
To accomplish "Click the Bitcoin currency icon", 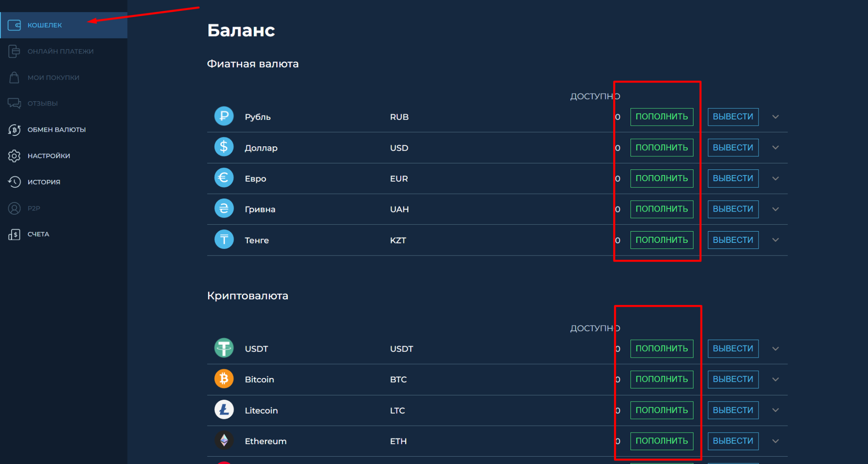I will 224,378.
